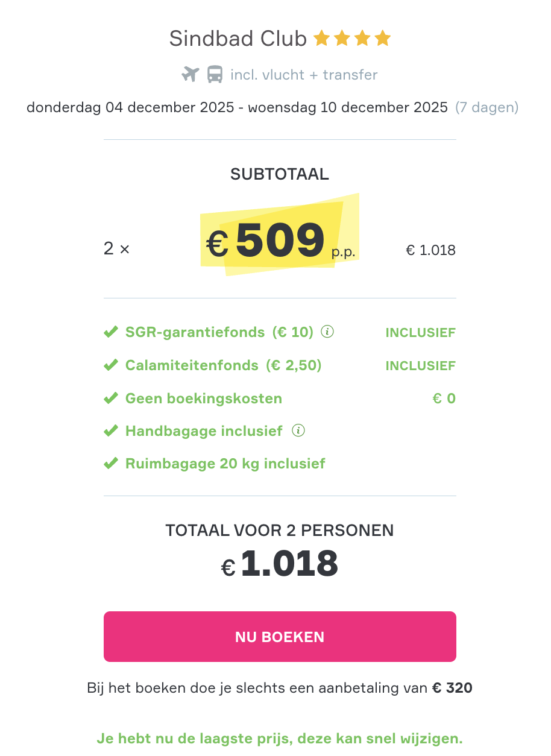Click the checkmark beside Ruimbagage 20 kg inclusief

pyautogui.click(x=112, y=462)
